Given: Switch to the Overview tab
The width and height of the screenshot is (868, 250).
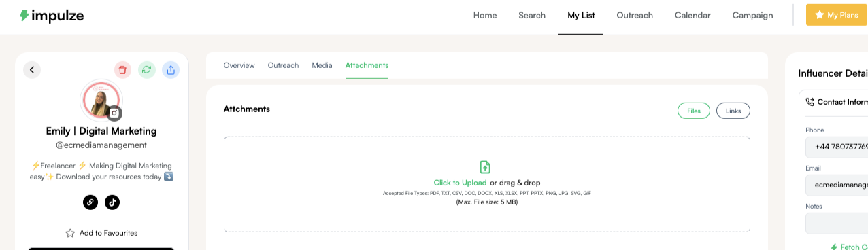Looking at the screenshot, I should pyautogui.click(x=239, y=65).
